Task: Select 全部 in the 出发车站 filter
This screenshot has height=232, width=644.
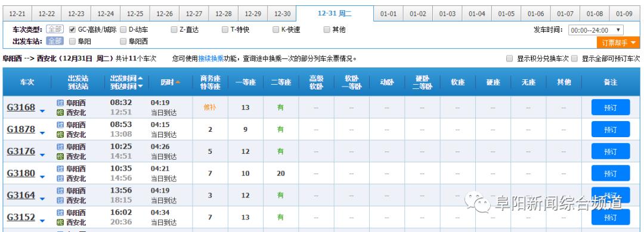Action: pyautogui.click(x=55, y=41)
